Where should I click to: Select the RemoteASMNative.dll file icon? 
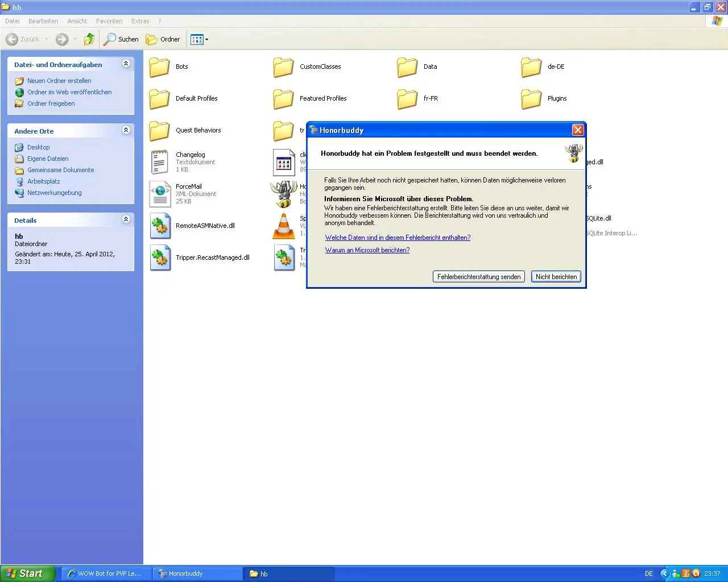click(160, 226)
